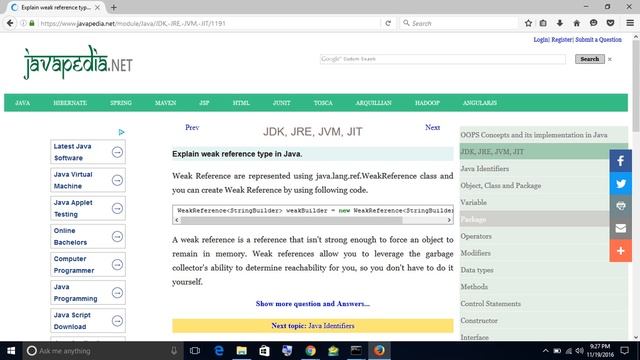This screenshot has width=640, height=360.
Task: Share the page on Twitter
Action: [620, 183]
